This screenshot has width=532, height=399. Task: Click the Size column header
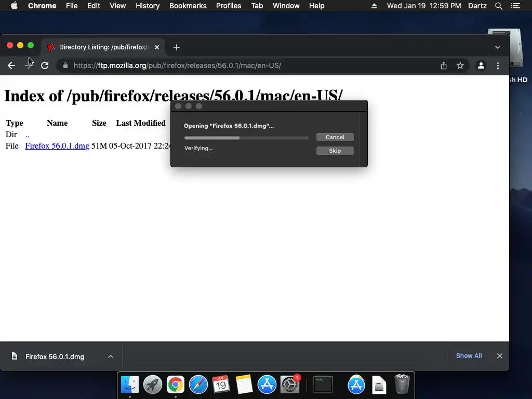pos(99,123)
